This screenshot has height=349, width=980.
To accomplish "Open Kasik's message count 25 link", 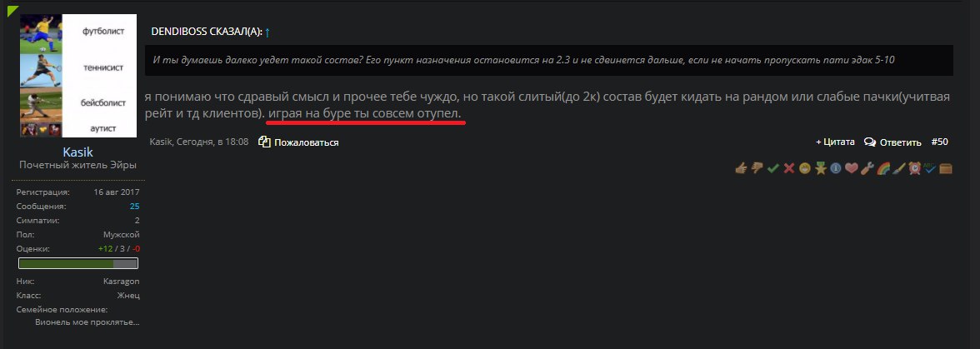I will point(134,206).
